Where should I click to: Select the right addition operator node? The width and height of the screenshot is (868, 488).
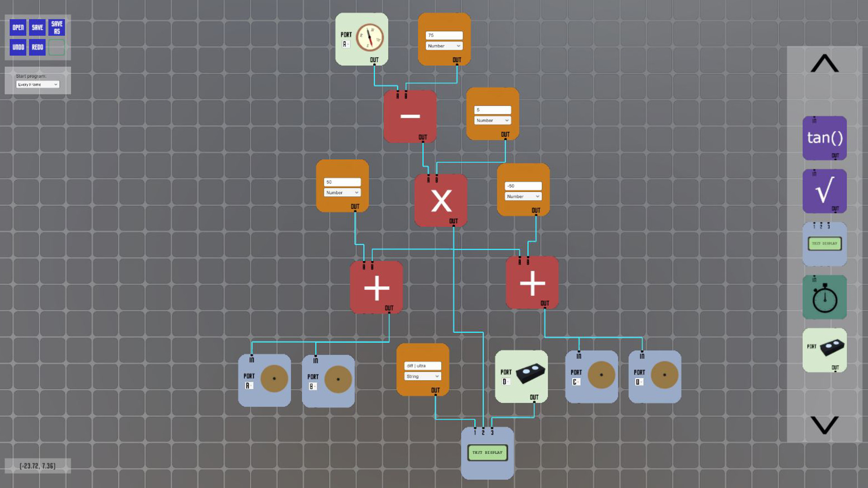[x=532, y=283]
